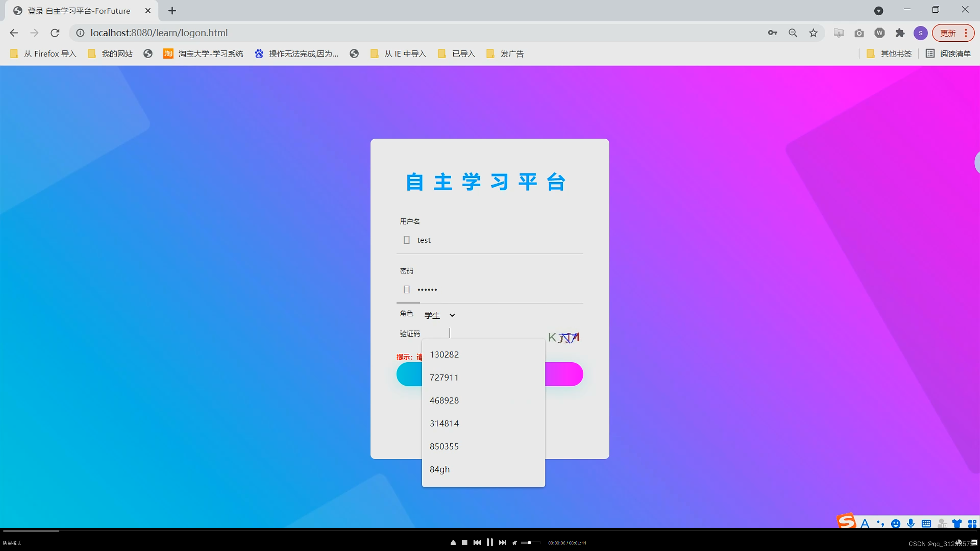Open Sogou skin shirt icon
Screen dimensions: 980x551
pos(957,523)
